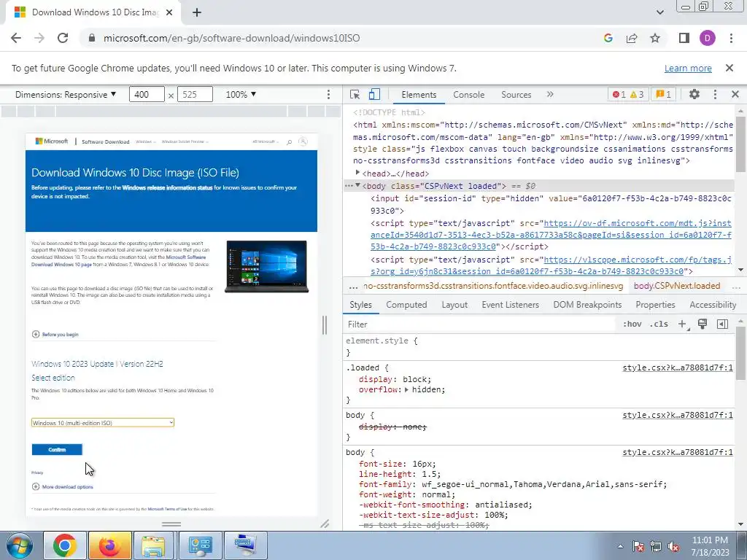Toggle the .cls classes button
The height and width of the screenshot is (560, 747).
pyautogui.click(x=659, y=324)
